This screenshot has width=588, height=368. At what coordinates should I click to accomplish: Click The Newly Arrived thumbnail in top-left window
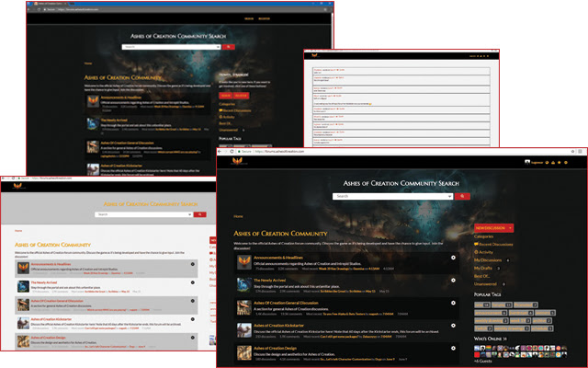pyautogui.click(x=93, y=124)
